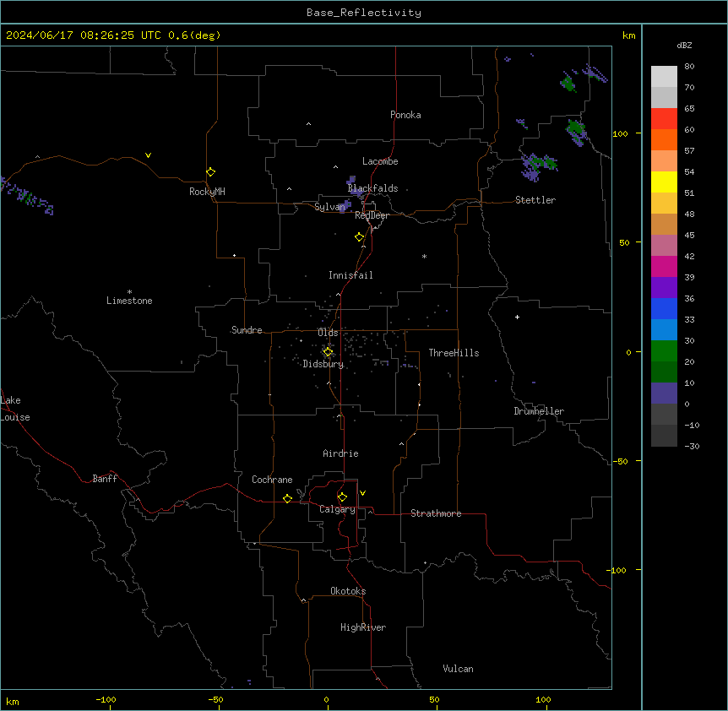Click the Okotoks label
The width and height of the screenshot is (728, 711).
[348, 591]
